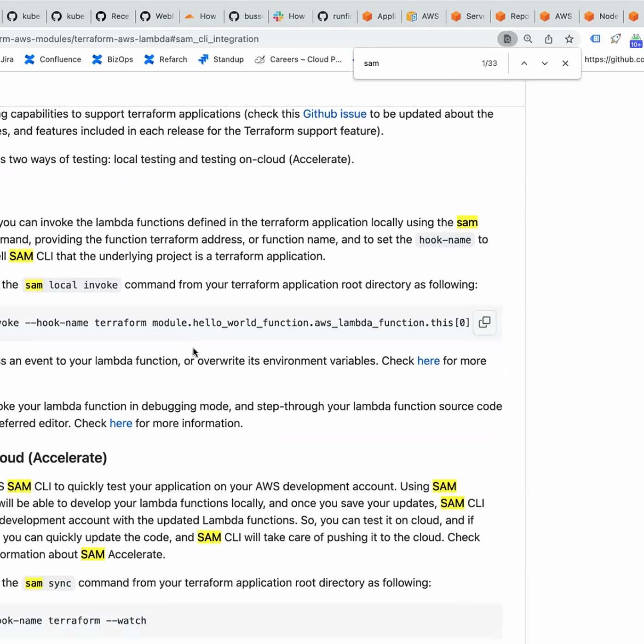Click the blue tag extension icon

[x=595, y=39]
